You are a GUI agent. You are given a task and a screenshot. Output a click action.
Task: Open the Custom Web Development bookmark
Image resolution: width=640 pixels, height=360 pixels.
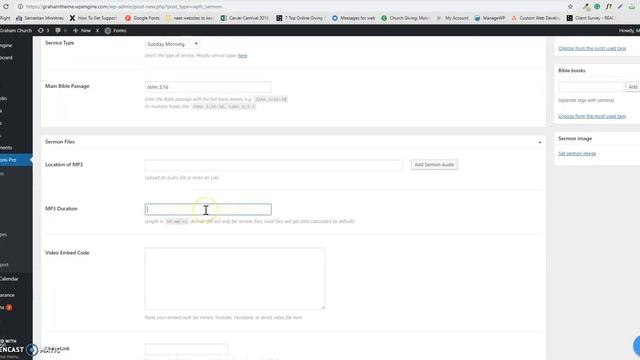[x=536, y=18]
